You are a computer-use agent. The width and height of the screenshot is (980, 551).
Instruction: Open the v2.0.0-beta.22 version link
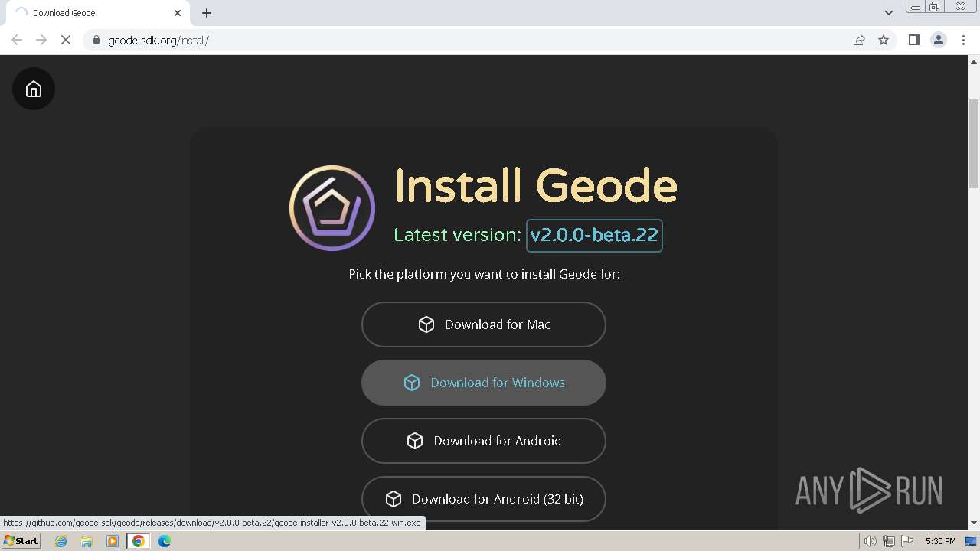[x=594, y=235]
